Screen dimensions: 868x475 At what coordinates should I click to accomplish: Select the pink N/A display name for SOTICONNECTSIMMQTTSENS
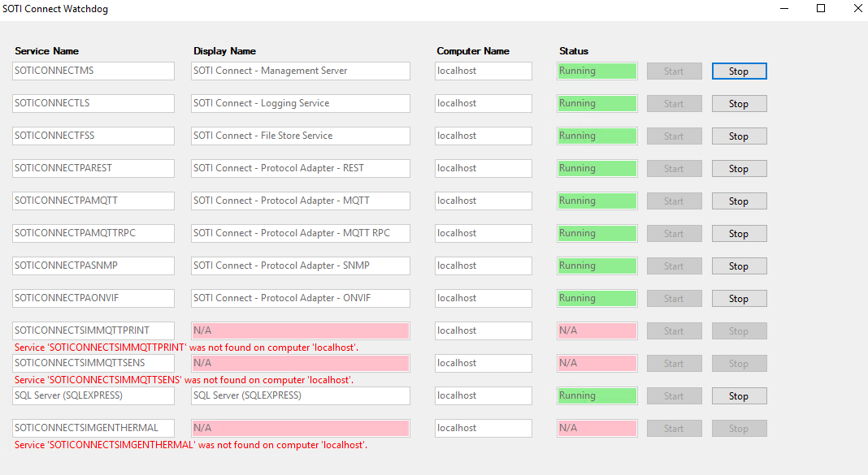tap(300, 363)
